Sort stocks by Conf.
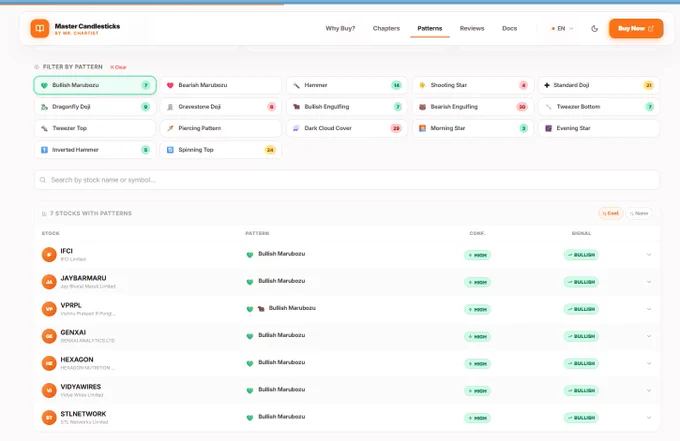The height and width of the screenshot is (441, 680). tap(611, 213)
